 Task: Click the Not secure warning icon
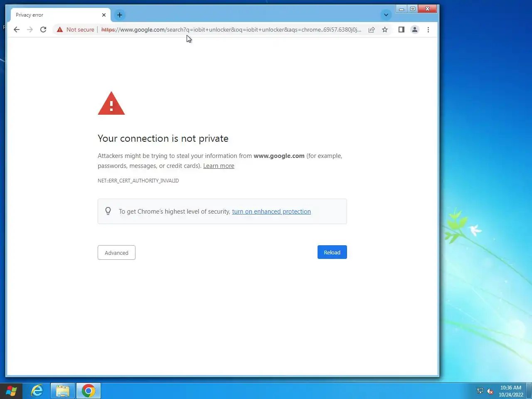click(60, 30)
